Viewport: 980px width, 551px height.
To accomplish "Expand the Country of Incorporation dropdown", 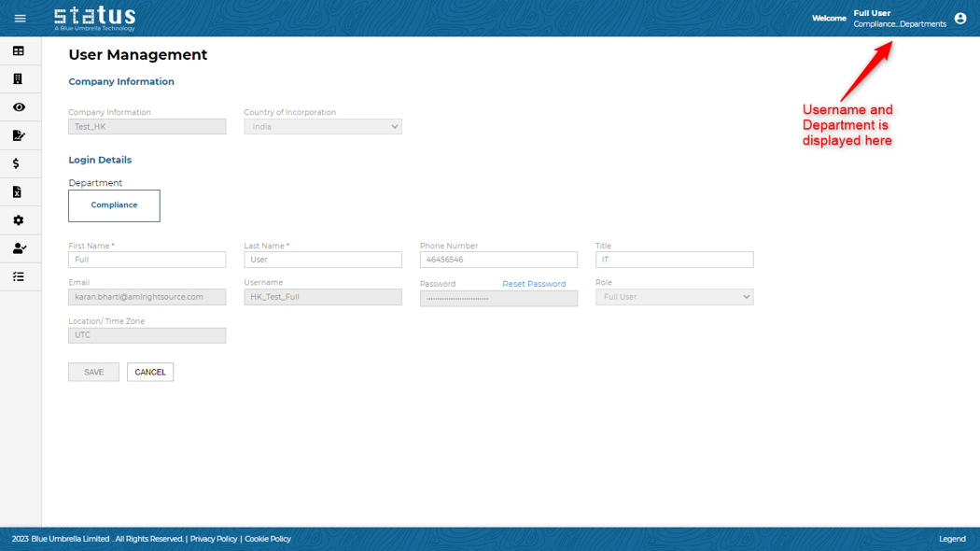I will pos(322,126).
